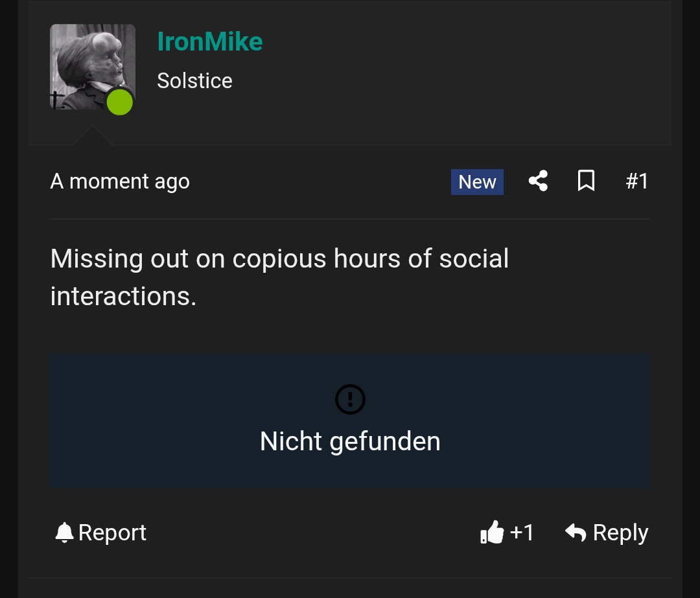
Task: Toggle the New badge on the post
Action: tap(477, 181)
